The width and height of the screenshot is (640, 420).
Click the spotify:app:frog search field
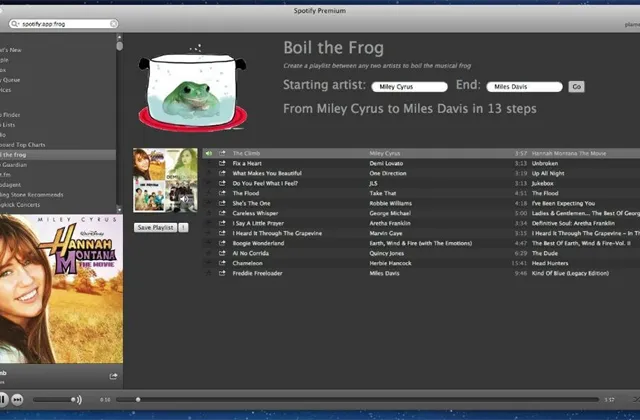pos(64,24)
